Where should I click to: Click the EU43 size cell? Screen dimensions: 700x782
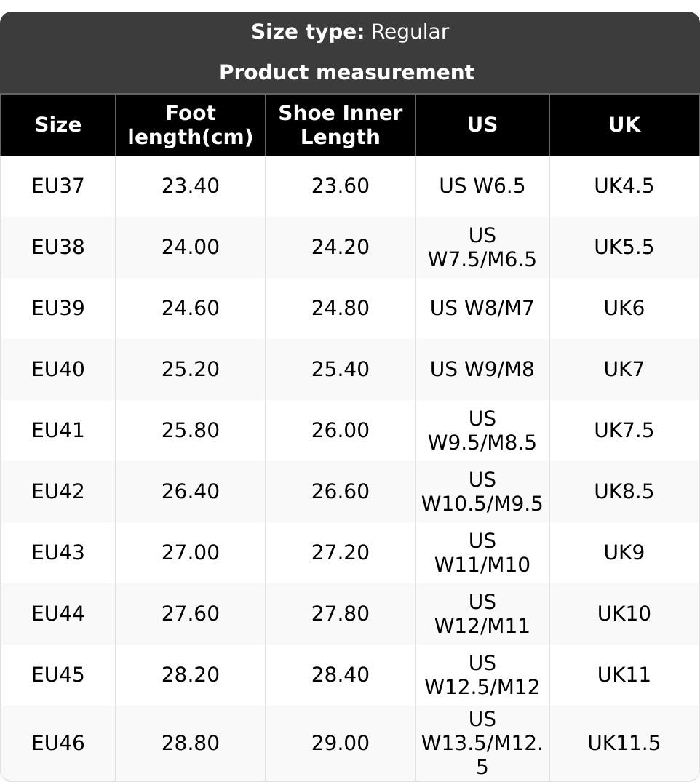pyautogui.click(x=58, y=553)
